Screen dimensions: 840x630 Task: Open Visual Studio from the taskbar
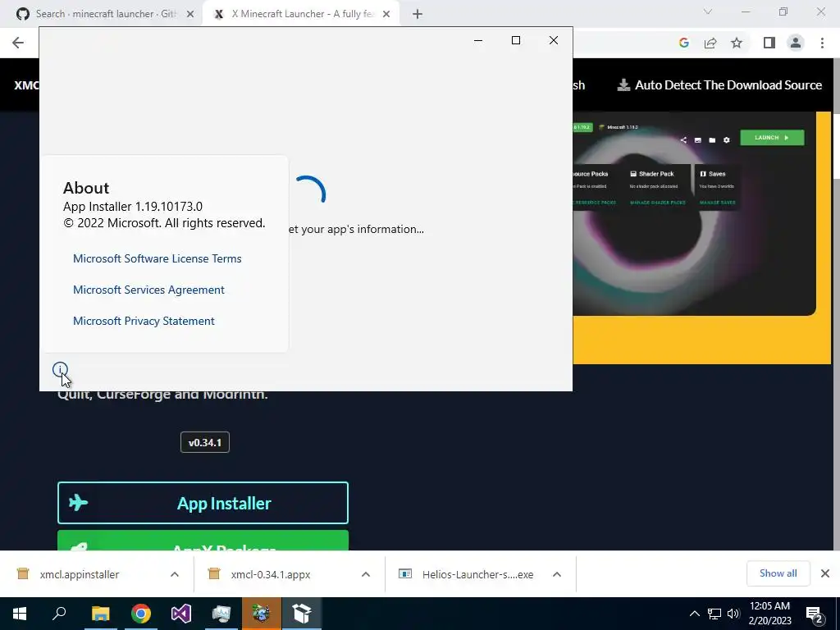pyautogui.click(x=181, y=614)
